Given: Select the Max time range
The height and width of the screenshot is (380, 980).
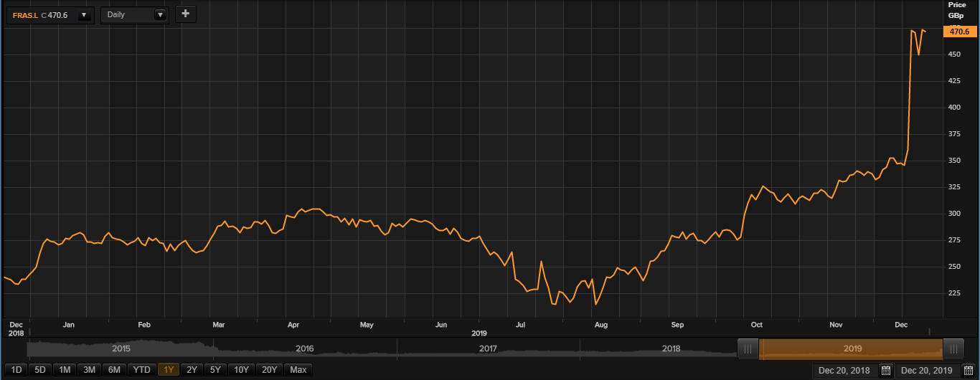Looking at the screenshot, I should [x=298, y=370].
